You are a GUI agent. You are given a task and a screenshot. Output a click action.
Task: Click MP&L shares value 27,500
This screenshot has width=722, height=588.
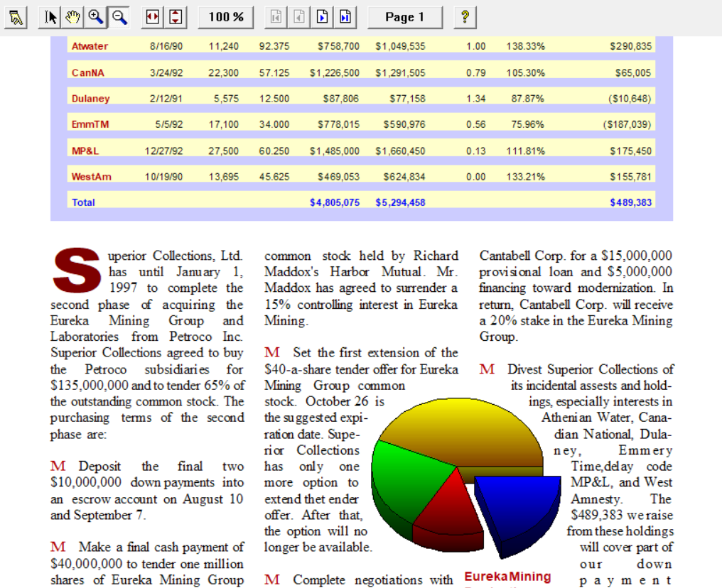pos(223,151)
